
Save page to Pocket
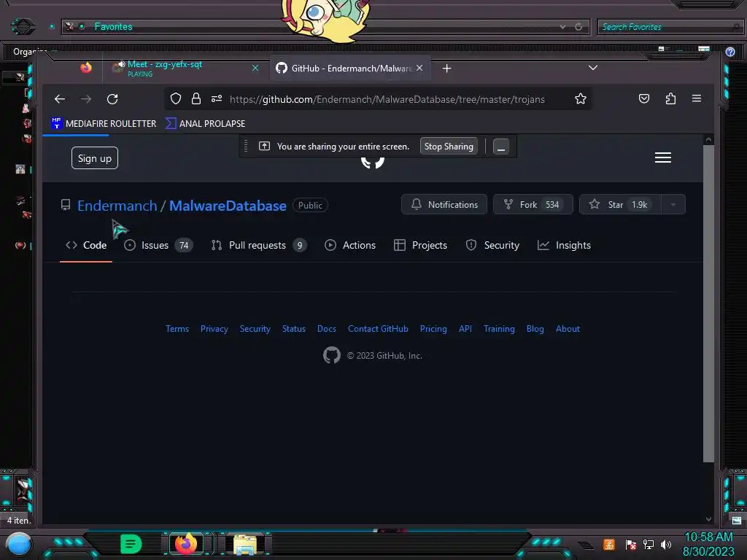(x=643, y=98)
